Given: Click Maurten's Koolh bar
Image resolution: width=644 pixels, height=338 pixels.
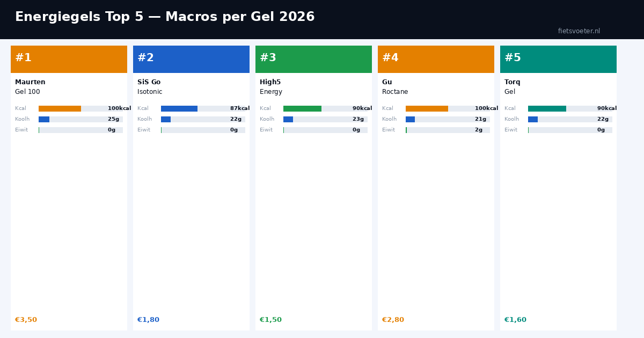Looking at the screenshot, I should click(x=80, y=119).
